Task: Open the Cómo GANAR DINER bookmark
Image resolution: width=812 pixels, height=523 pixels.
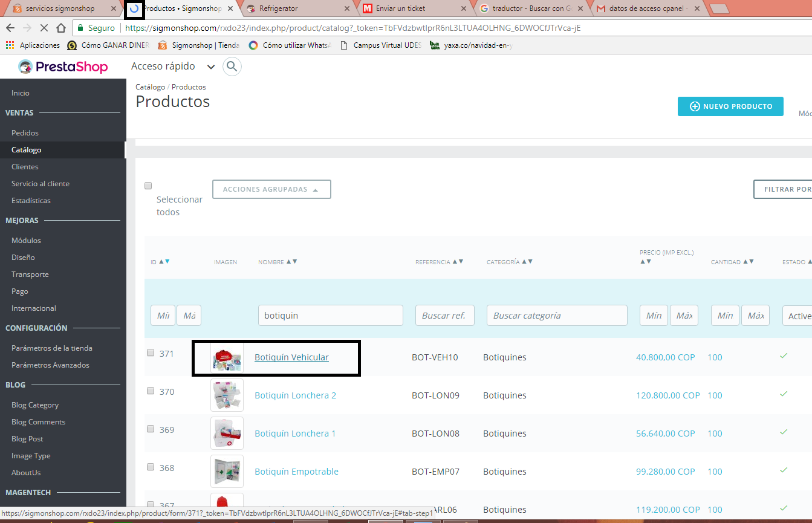Action: (x=108, y=45)
